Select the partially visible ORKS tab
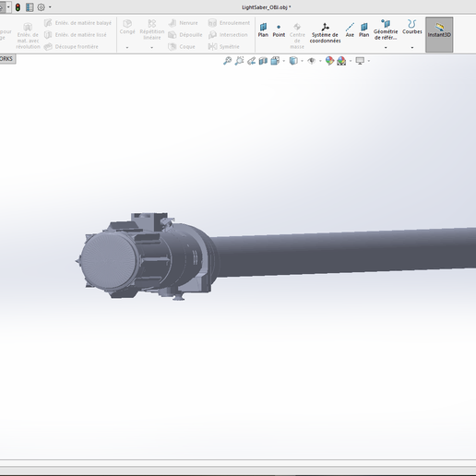476x476 pixels. coord(7,59)
